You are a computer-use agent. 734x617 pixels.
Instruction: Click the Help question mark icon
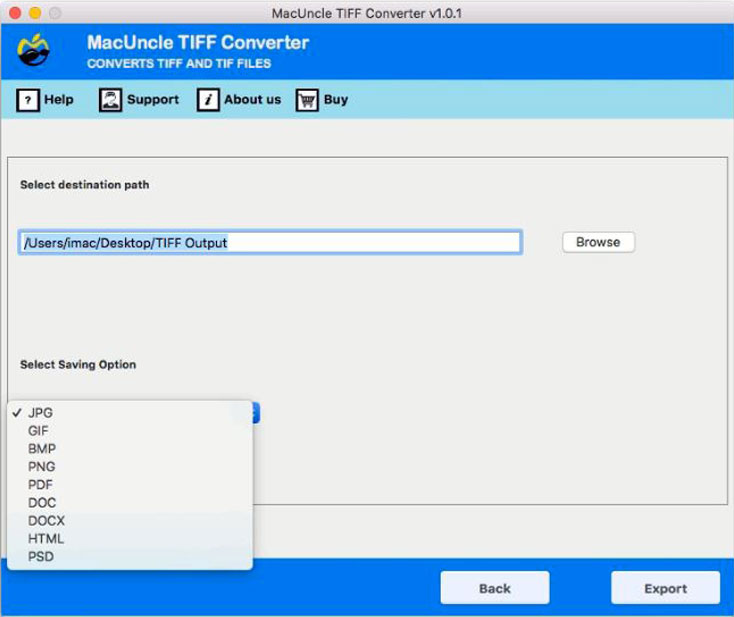(x=28, y=100)
